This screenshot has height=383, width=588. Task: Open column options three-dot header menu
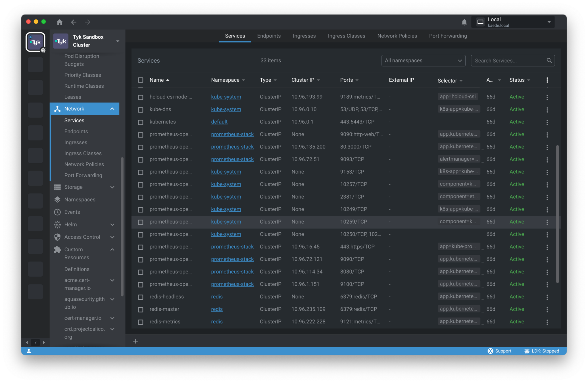[x=547, y=80]
